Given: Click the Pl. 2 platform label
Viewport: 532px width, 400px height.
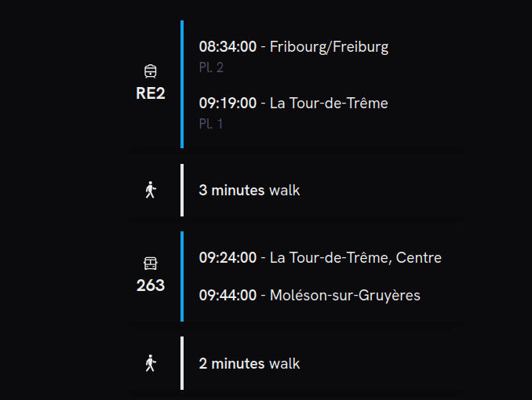Looking at the screenshot, I should coord(211,67).
